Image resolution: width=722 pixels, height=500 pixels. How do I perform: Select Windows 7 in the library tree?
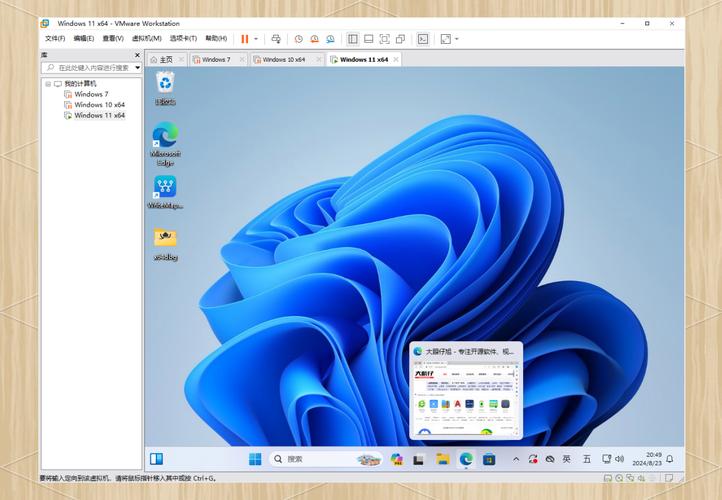[91, 94]
